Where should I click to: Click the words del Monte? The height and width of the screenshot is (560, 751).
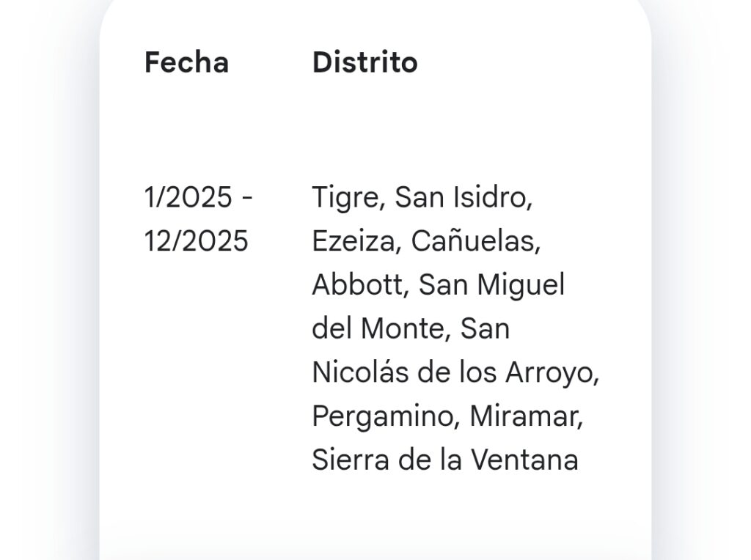point(378,328)
